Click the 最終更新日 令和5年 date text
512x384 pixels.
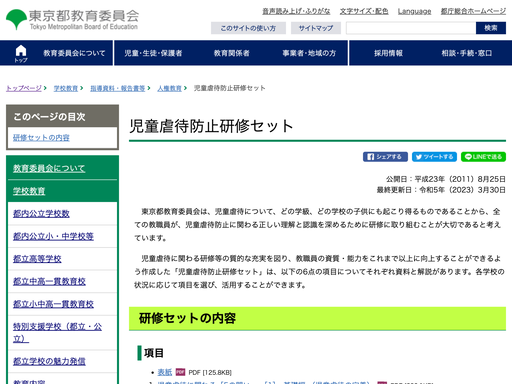tap(441, 190)
